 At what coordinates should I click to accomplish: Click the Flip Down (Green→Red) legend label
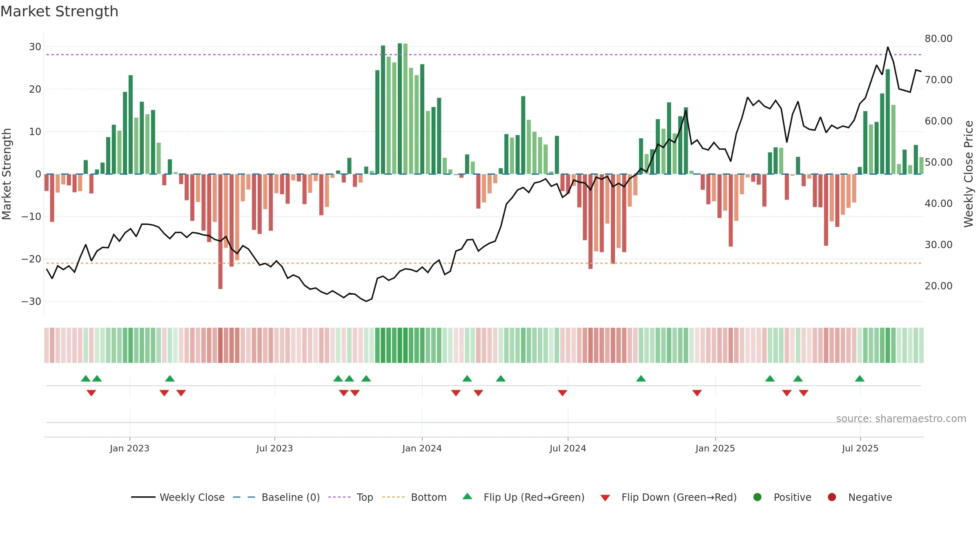click(x=679, y=497)
